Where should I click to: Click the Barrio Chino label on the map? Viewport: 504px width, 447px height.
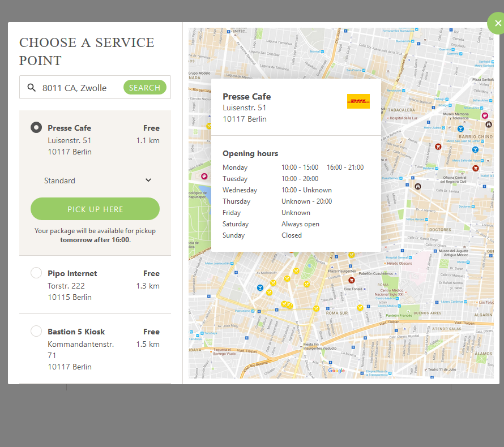click(476, 136)
